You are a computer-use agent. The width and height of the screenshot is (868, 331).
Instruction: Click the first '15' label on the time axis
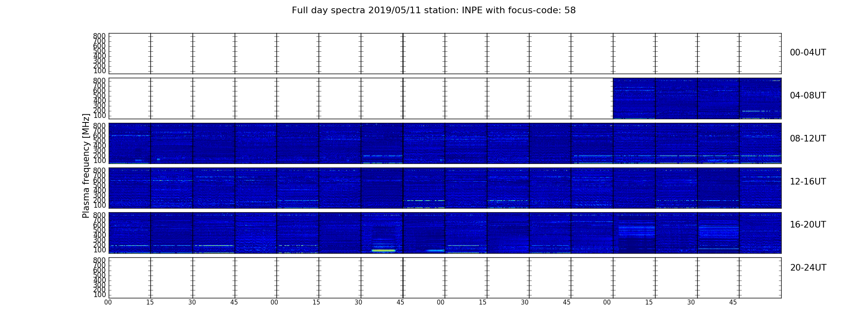point(150,302)
